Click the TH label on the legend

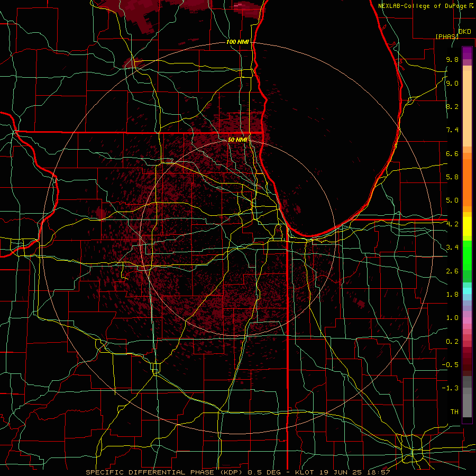(454, 412)
